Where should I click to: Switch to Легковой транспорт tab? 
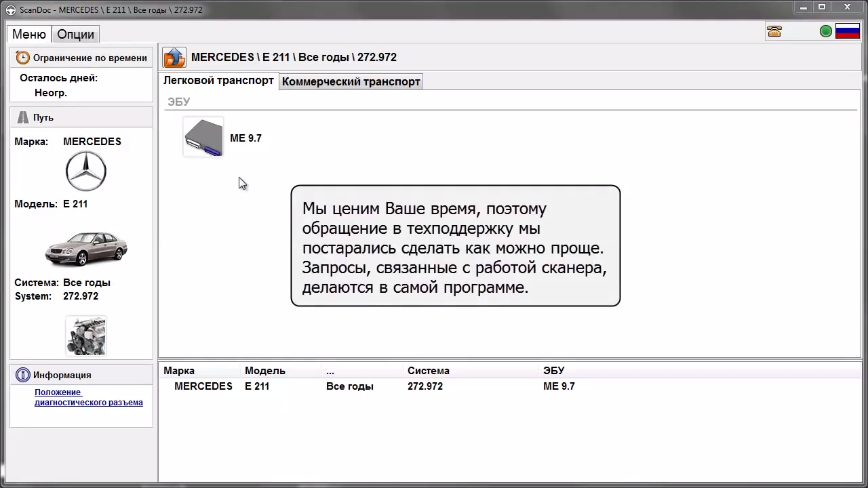218,81
